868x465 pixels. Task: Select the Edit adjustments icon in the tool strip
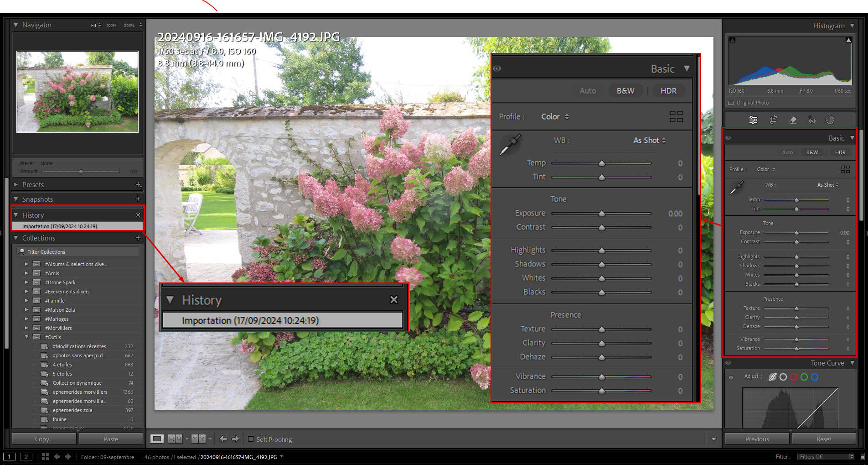coord(753,120)
